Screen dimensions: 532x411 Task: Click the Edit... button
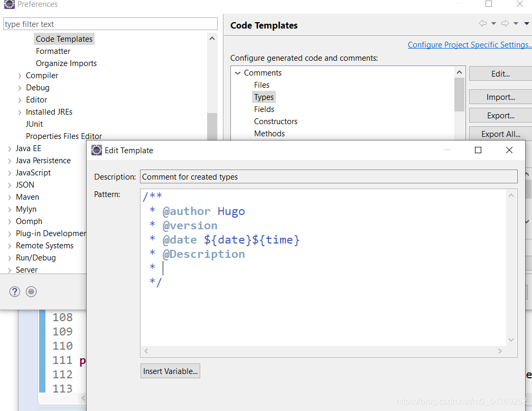pos(500,73)
